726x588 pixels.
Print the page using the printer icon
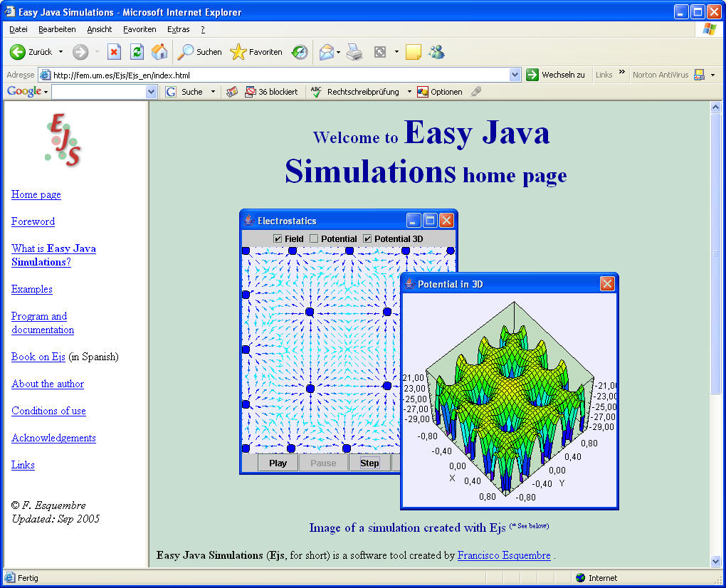tap(354, 52)
